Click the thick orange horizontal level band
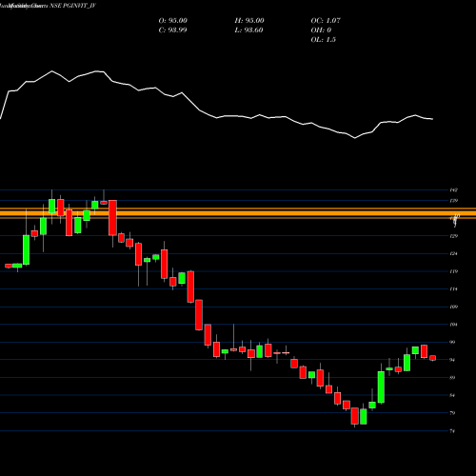 click(x=238, y=213)
